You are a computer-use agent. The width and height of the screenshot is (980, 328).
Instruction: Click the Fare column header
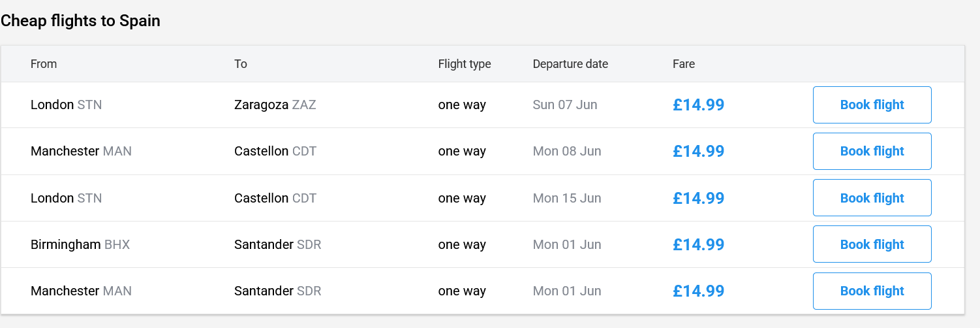[x=684, y=64]
